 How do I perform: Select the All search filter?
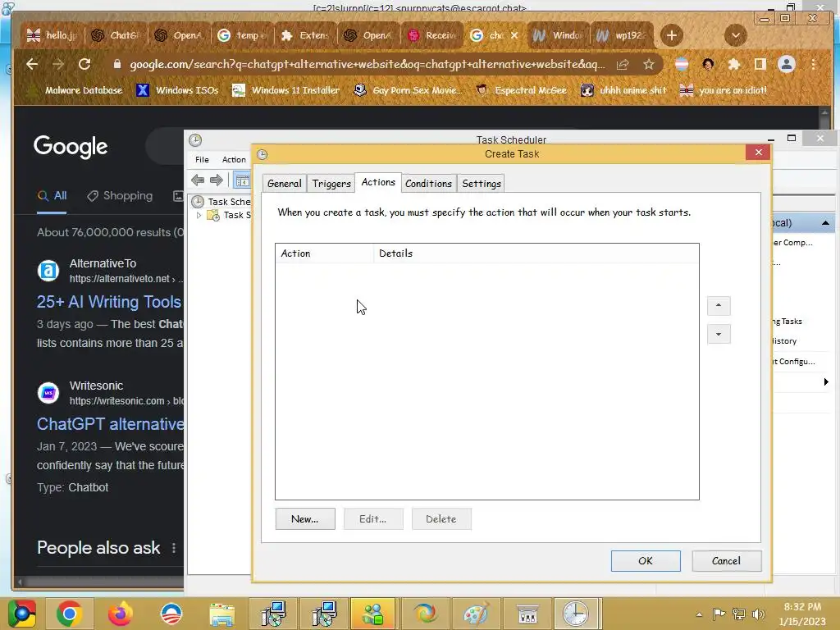[52, 196]
